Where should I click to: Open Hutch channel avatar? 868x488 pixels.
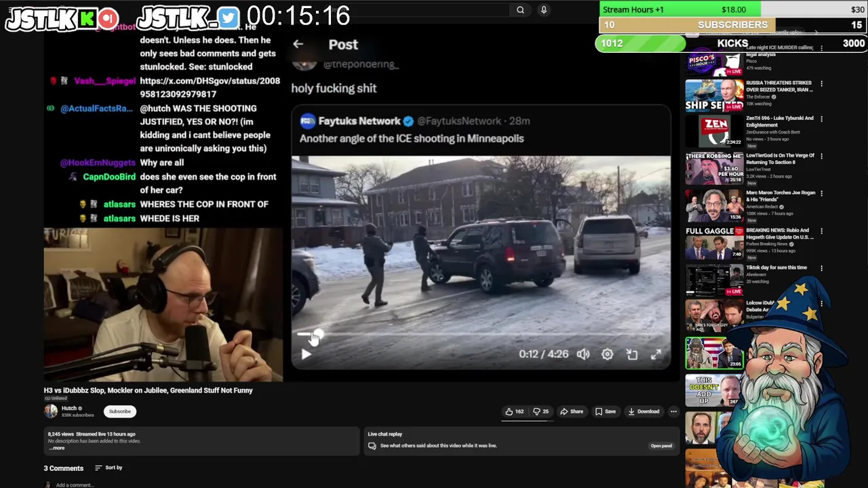tap(51, 411)
